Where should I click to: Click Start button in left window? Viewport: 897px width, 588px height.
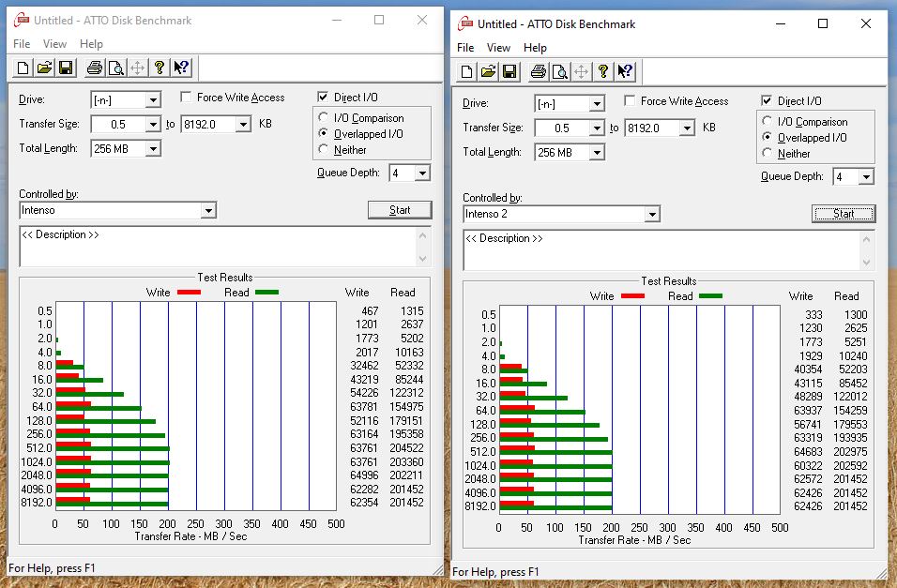[x=400, y=210]
